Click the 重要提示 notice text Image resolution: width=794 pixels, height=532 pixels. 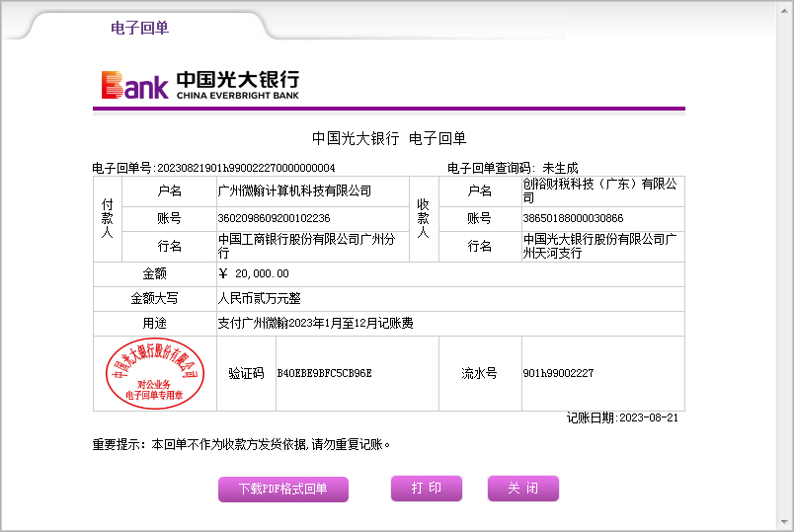pos(242,444)
